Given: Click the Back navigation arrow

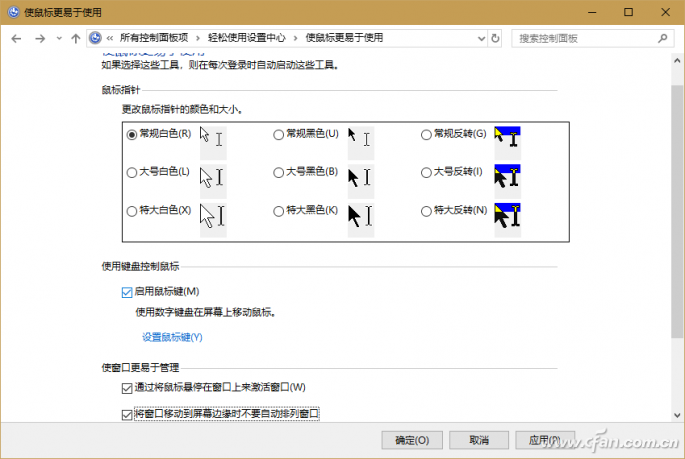Looking at the screenshot, I should point(17,38).
